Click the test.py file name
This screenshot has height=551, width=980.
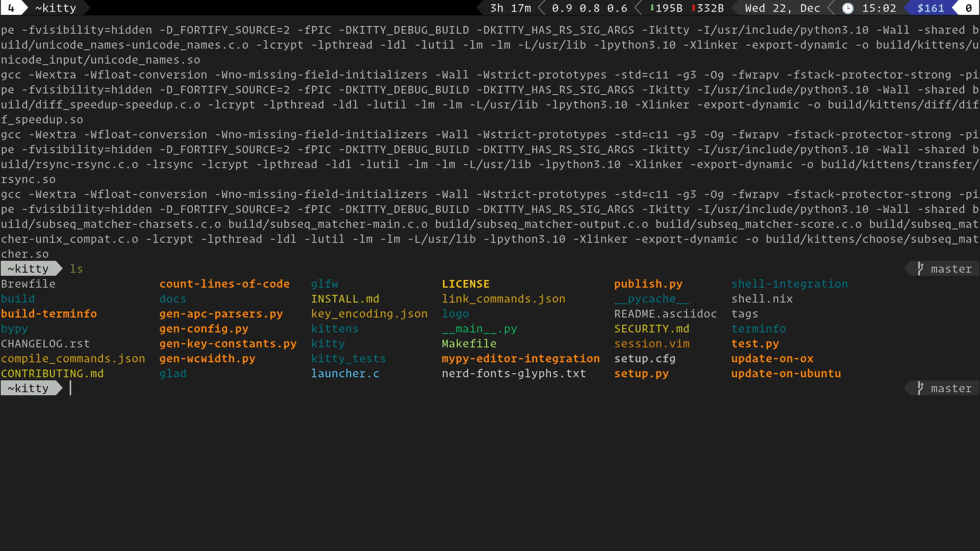click(755, 344)
